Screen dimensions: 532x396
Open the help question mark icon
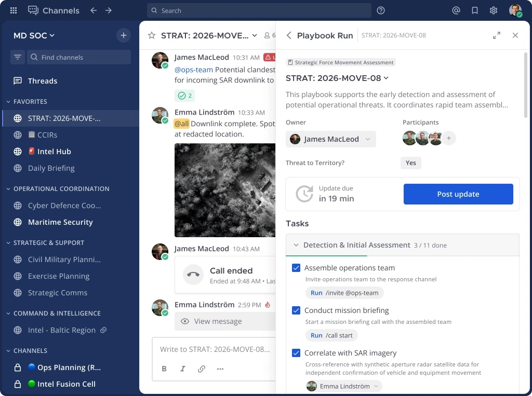pyautogui.click(x=381, y=10)
